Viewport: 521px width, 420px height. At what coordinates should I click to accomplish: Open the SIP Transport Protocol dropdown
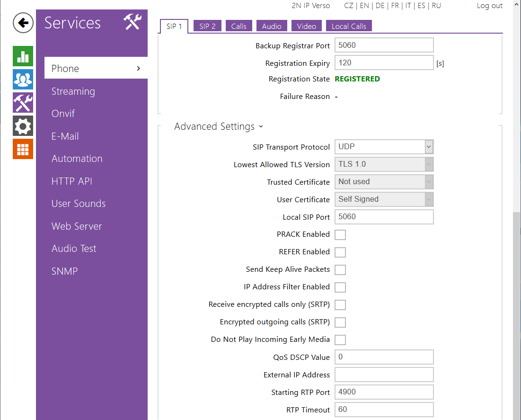pyautogui.click(x=384, y=147)
